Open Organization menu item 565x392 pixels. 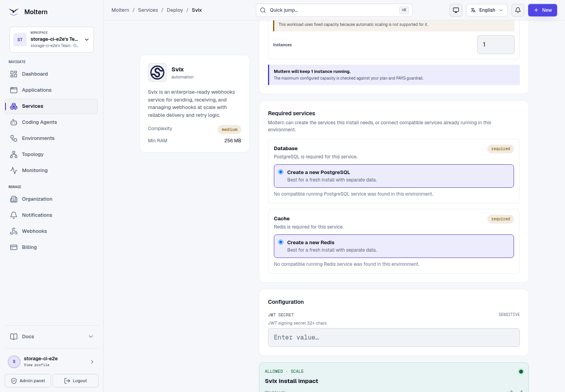[x=51, y=199]
